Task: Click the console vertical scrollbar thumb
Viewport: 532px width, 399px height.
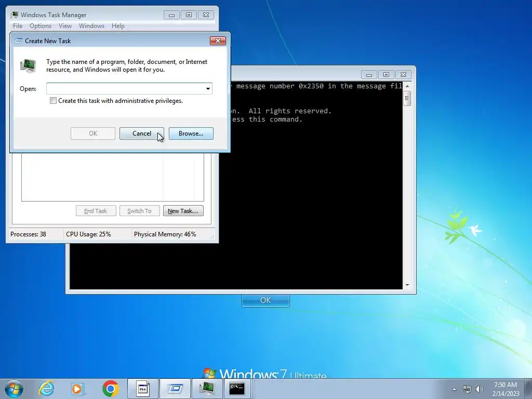Action: point(407,98)
